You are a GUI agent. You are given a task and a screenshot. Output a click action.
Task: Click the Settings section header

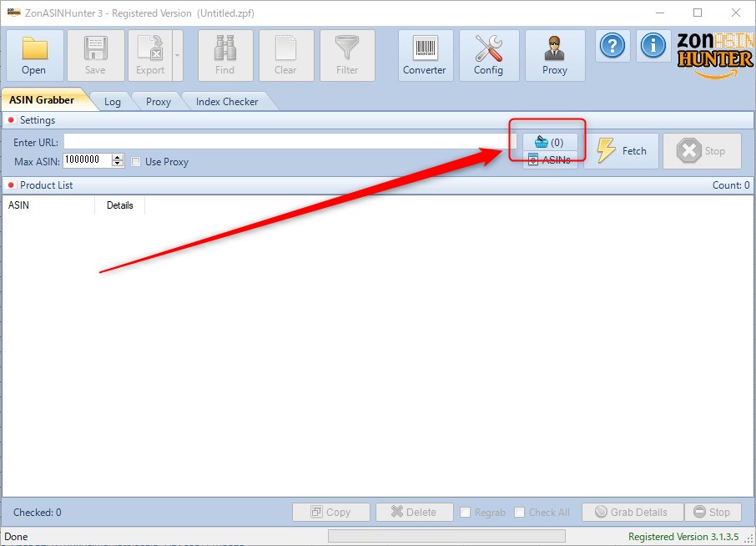[379, 120]
